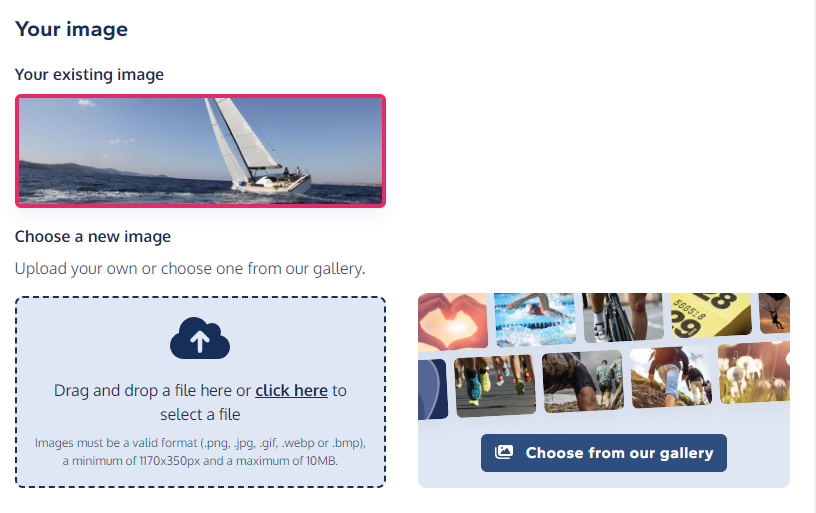The image size is (816, 513).
Task: Select the cyclist legs gallery photo
Action: coord(622,317)
